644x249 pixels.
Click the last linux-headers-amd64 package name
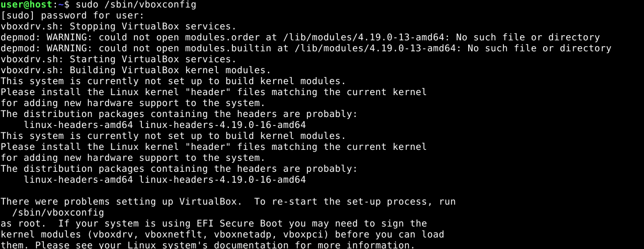pyautogui.click(x=79, y=180)
